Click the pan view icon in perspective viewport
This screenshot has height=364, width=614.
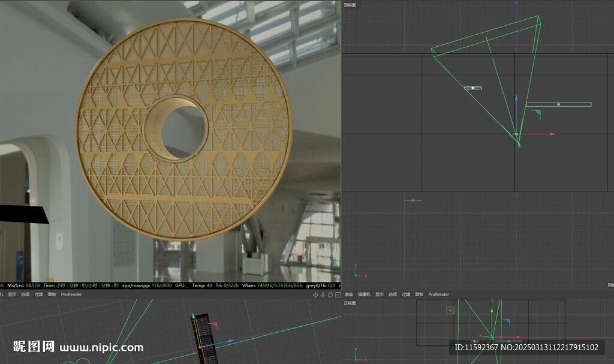point(315,294)
